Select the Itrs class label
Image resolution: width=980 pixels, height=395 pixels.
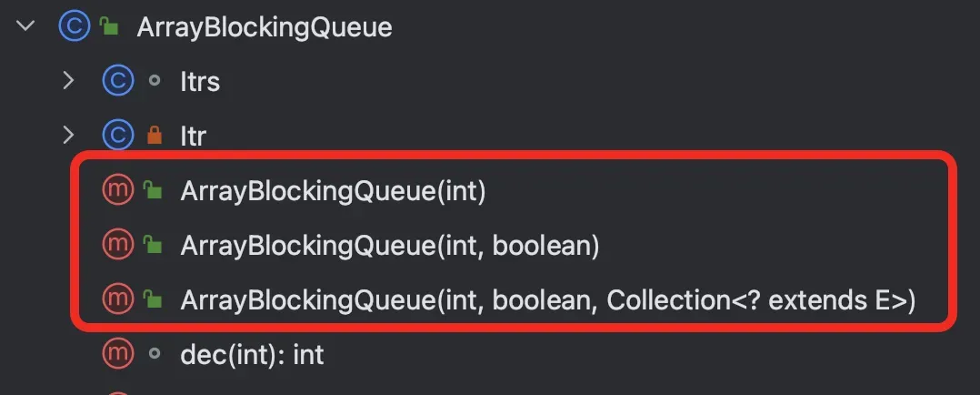click(x=200, y=83)
